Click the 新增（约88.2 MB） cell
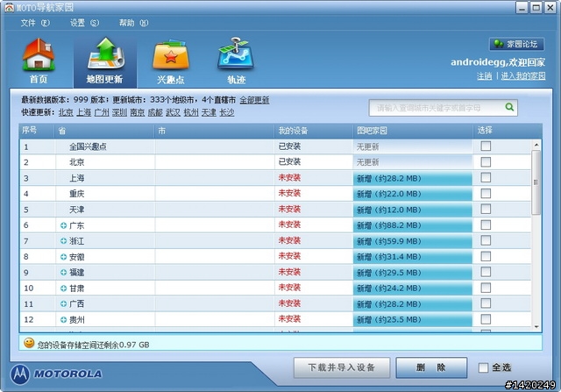Screen dimensions: 561x392 click(413, 225)
